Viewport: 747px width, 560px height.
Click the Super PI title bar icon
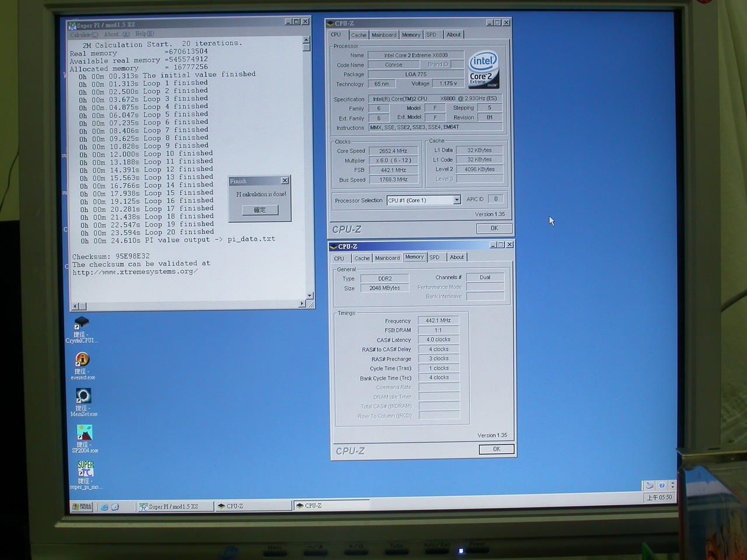pos(72,25)
